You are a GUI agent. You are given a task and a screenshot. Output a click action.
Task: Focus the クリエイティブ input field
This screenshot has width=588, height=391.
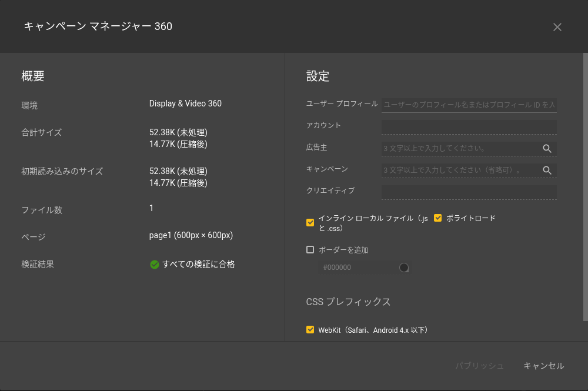click(469, 192)
